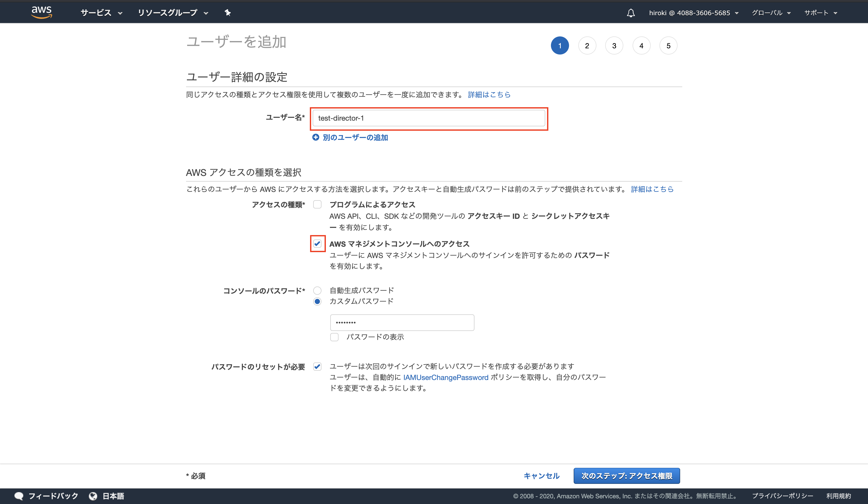Screen dimensions: 868x504
Task: Toggle AWS マネジメントコンソールへのアクセス checkbox
Action: pyautogui.click(x=317, y=244)
